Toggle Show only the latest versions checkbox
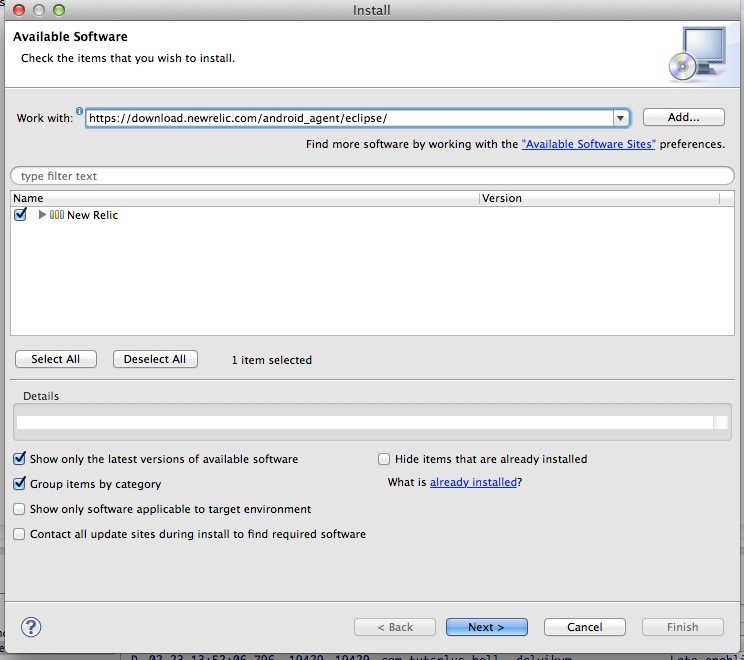 [19, 458]
